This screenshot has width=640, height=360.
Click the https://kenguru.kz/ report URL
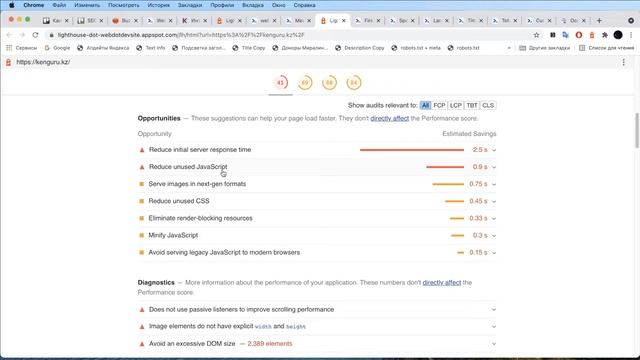coord(43,62)
